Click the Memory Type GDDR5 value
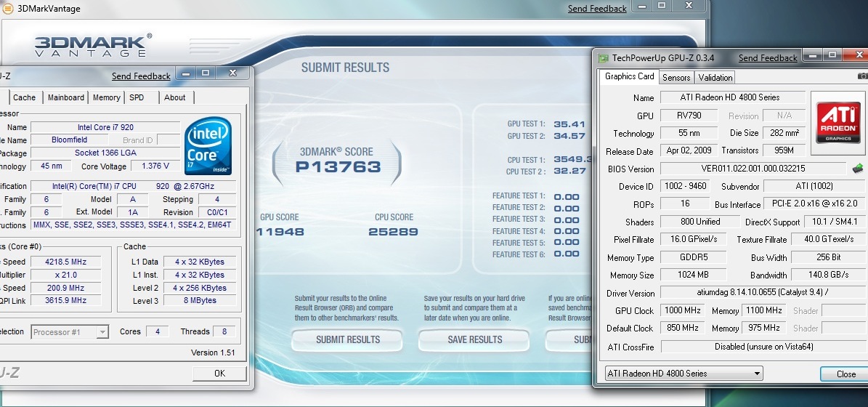This screenshot has width=868, height=407. (692, 257)
